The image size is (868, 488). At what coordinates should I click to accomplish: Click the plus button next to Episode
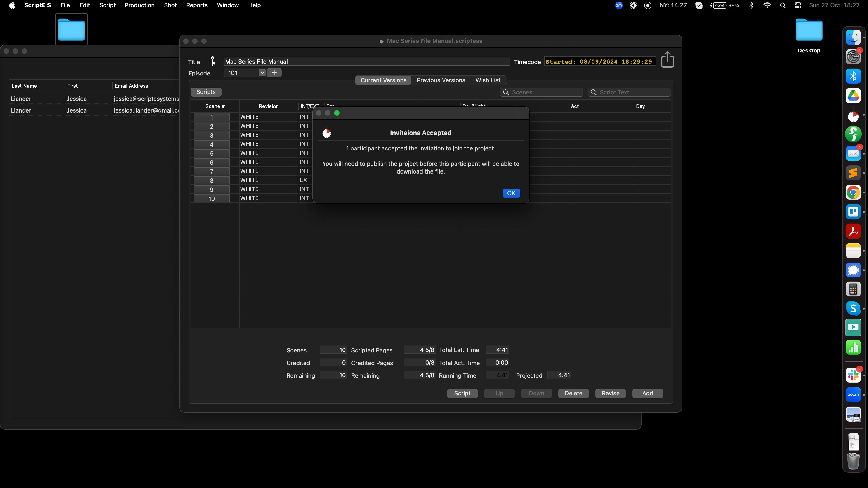[274, 73]
